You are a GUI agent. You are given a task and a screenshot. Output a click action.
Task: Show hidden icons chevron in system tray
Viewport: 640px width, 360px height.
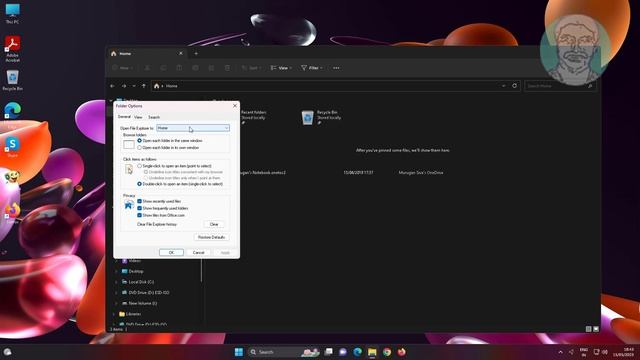560,352
